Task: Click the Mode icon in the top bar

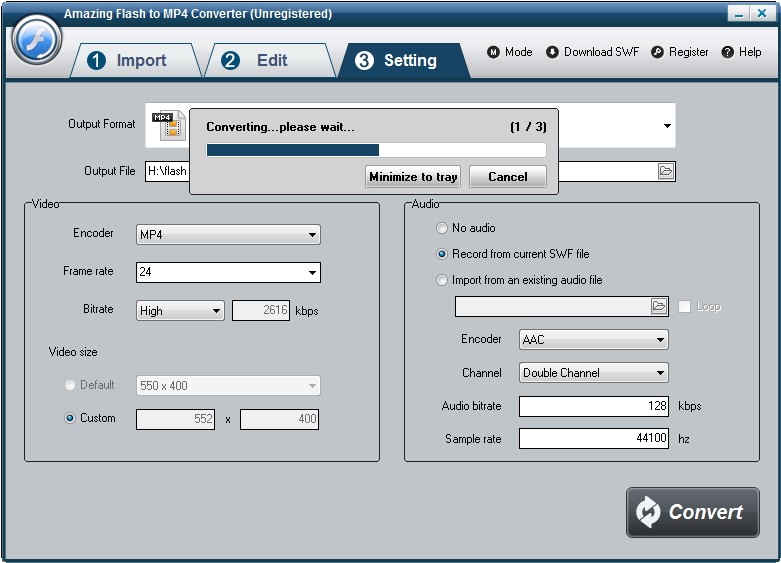Action: click(493, 52)
